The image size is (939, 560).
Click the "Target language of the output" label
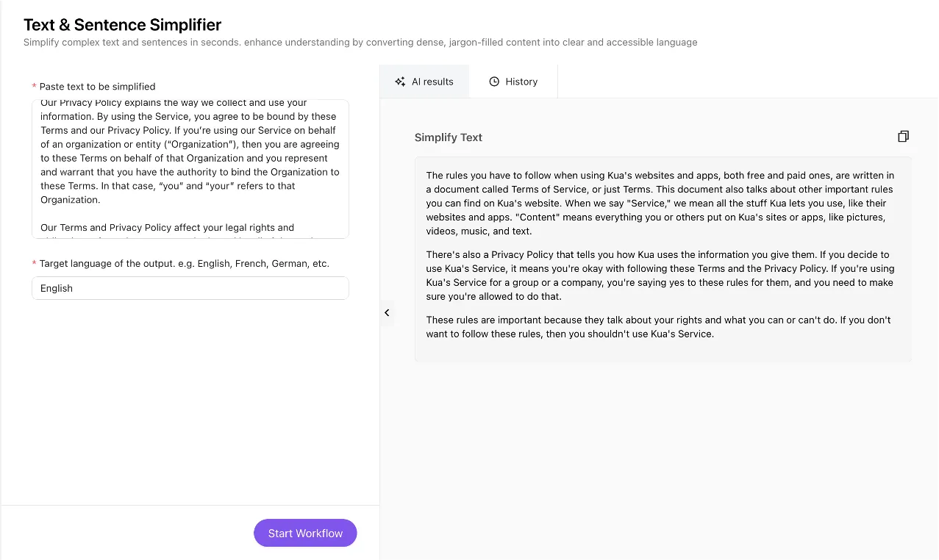click(x=184, y=263)
